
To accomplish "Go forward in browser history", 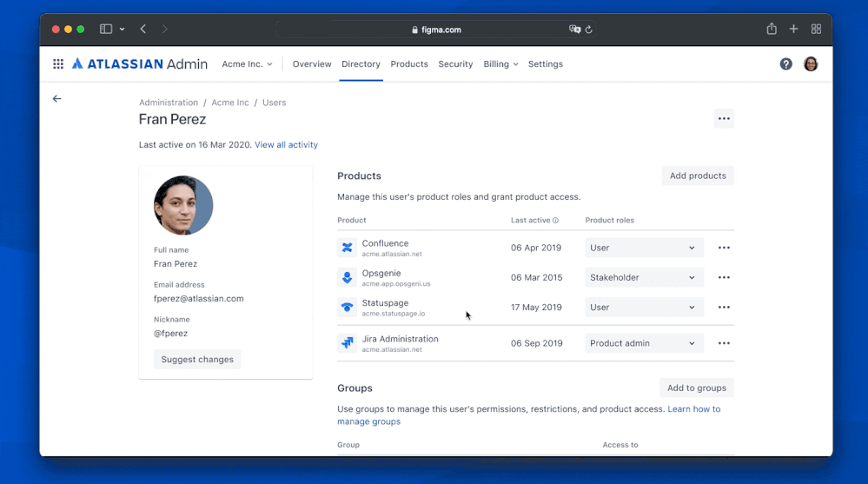I will [x=164, y=30].
